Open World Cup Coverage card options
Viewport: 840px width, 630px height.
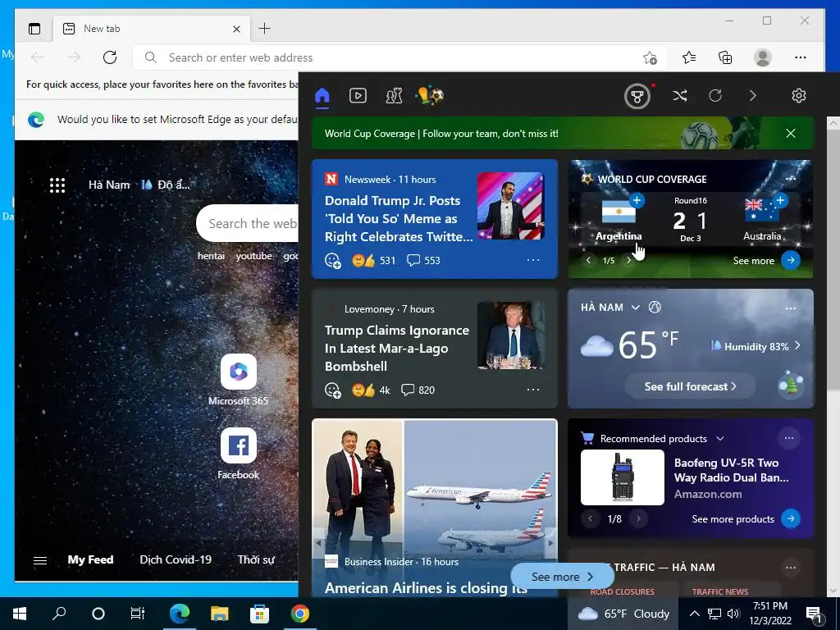tap(791, 179)
